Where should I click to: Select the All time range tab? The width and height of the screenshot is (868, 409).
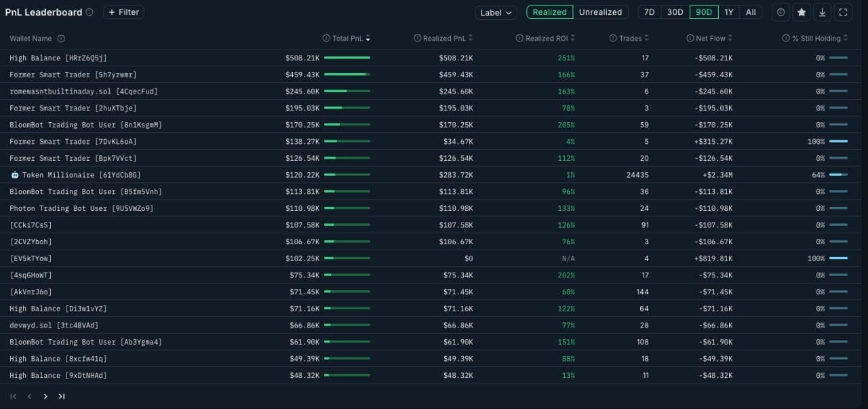tap(751, 12)
